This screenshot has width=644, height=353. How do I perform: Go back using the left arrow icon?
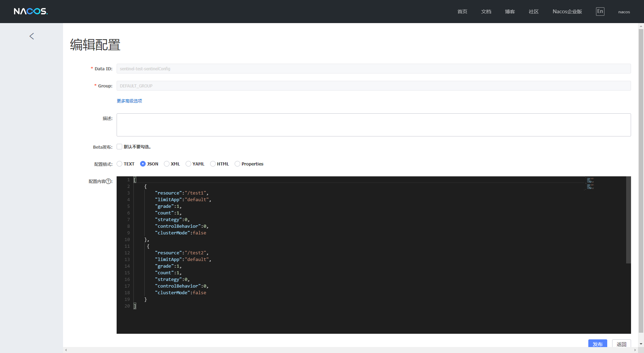32,36
